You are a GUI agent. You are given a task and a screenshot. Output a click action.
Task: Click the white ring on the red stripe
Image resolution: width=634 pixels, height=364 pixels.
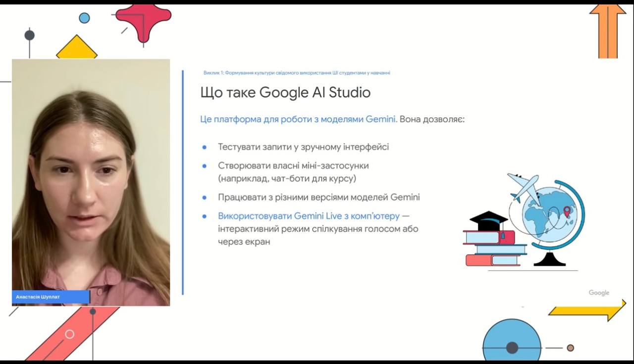tap(70, 334)
